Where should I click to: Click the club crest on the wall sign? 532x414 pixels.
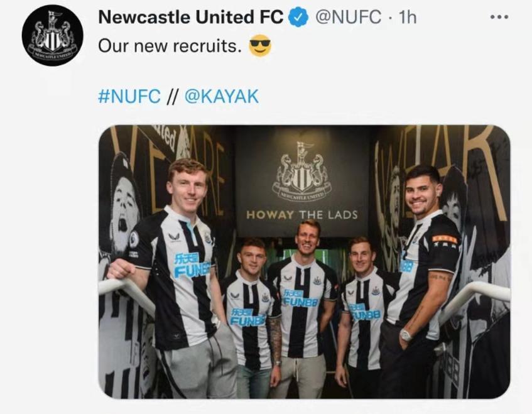click(302, 172)
